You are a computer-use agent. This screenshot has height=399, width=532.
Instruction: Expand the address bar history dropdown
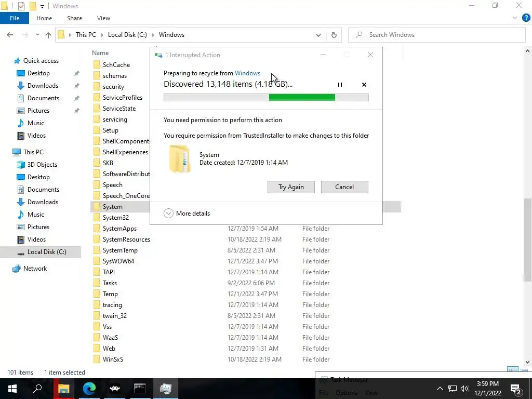(318, 35)
